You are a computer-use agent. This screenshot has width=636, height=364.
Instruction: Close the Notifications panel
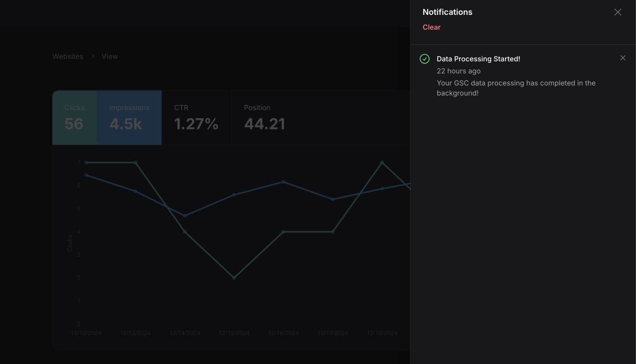point(617,12)
